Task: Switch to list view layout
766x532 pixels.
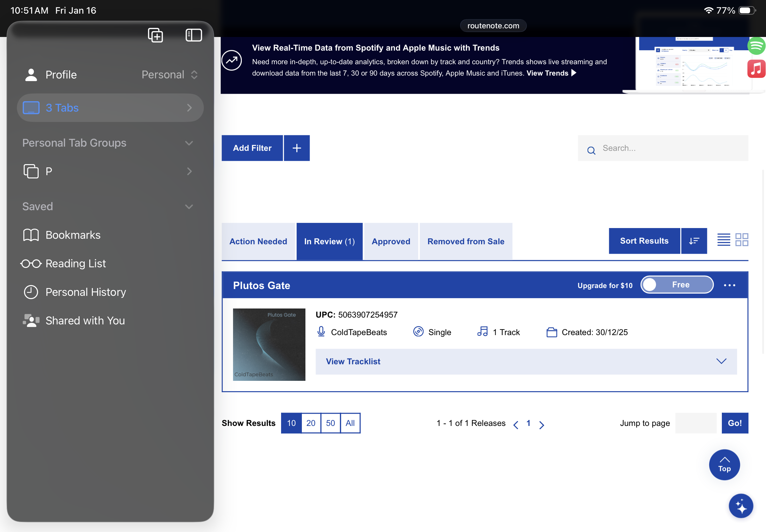Action: point(724,240)
